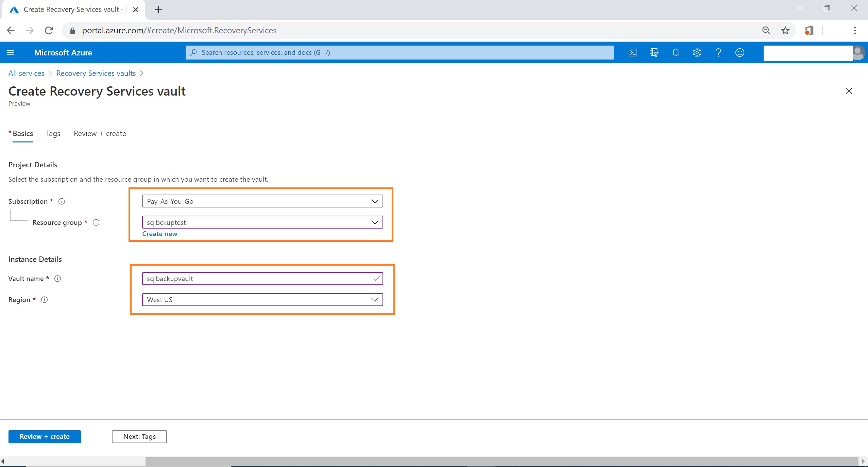Click the info icon next to Subscription
The height and width of the screenshot is (467, 868).
62,201
